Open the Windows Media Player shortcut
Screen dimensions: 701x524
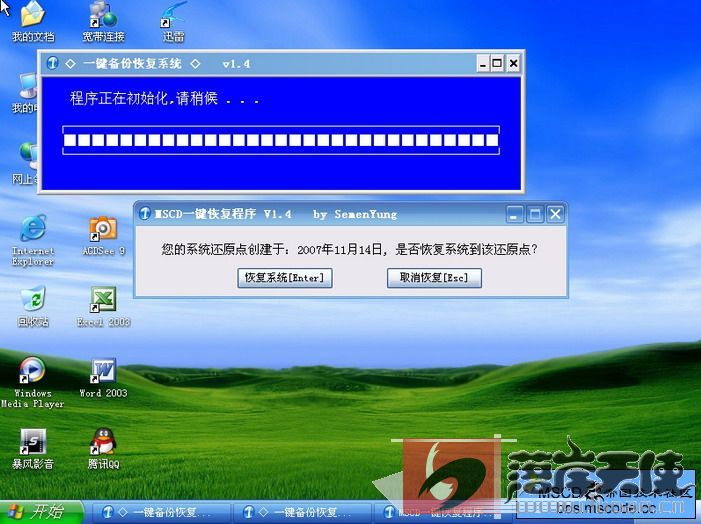33,383
